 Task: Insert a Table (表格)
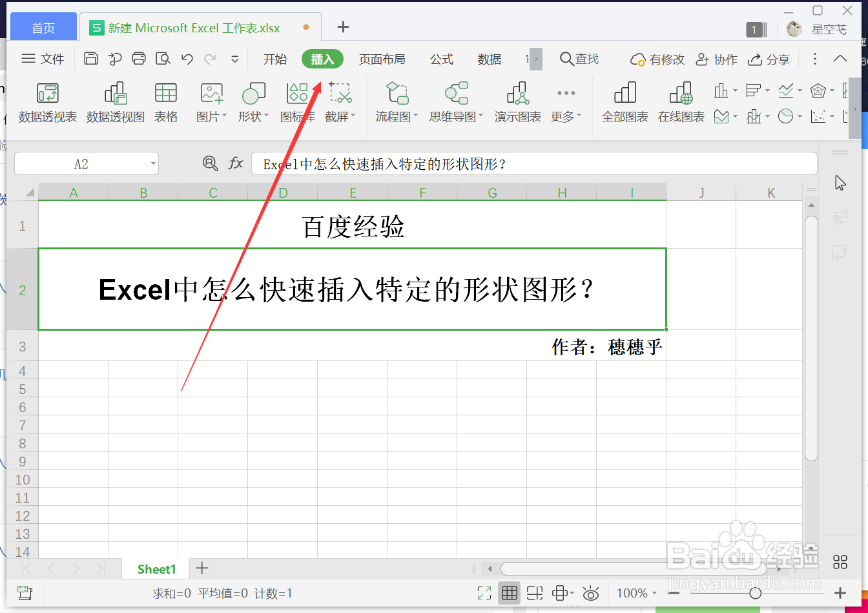click(166, 102)
